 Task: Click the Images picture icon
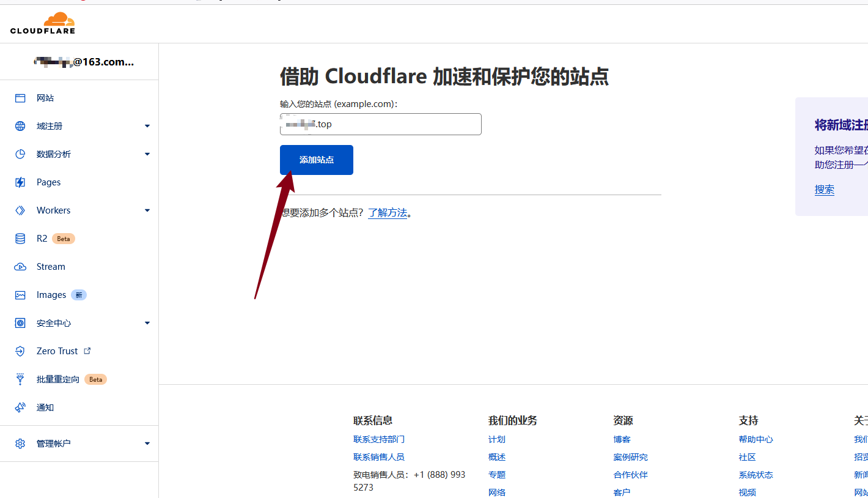coord(20,295)
